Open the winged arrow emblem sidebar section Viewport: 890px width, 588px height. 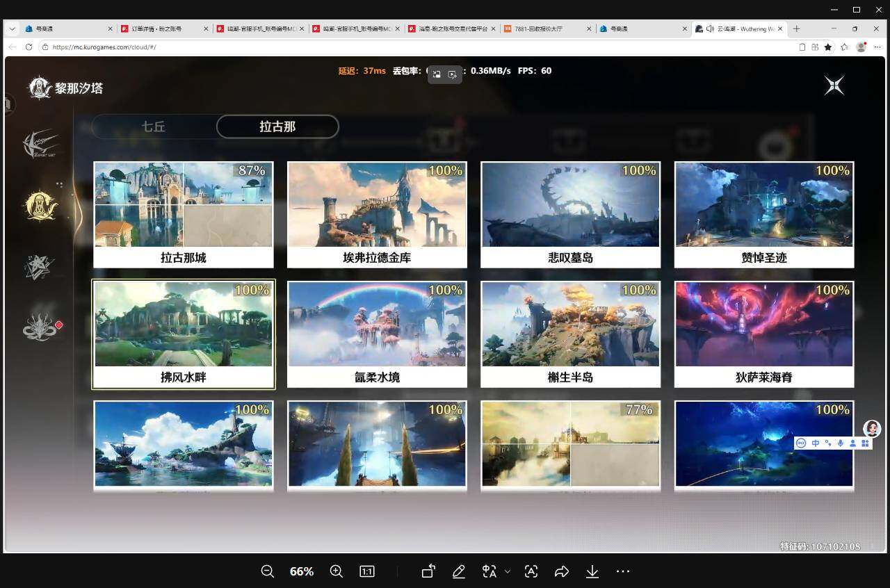coord(40,145)
